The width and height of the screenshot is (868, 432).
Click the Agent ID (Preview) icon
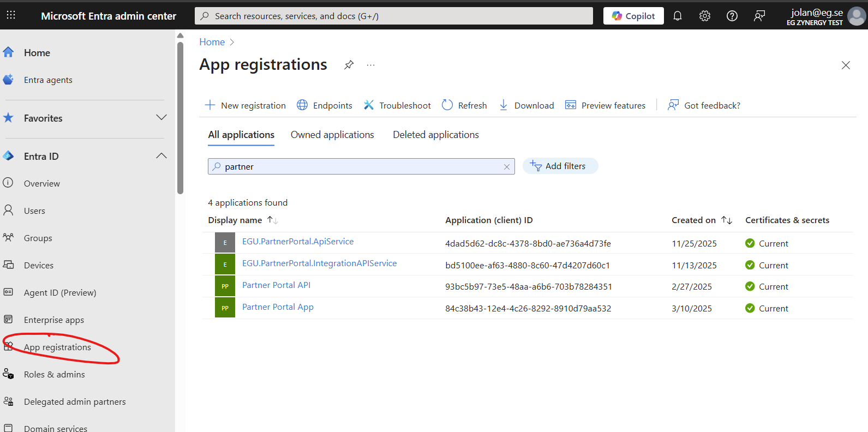pyautogui.click(x=8, y=292)
